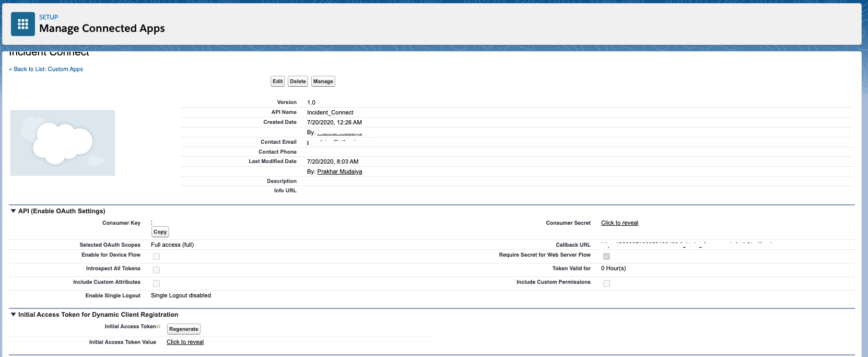Viewport: 868px width, 357px height.
Task: Click the Initial Access Token Value label
Action: coord(122,342)
